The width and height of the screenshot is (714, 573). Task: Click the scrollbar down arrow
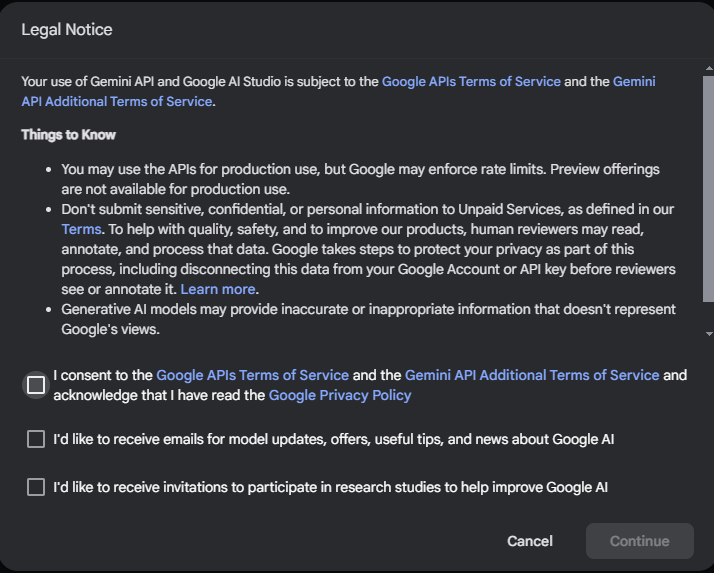[709, 333]
